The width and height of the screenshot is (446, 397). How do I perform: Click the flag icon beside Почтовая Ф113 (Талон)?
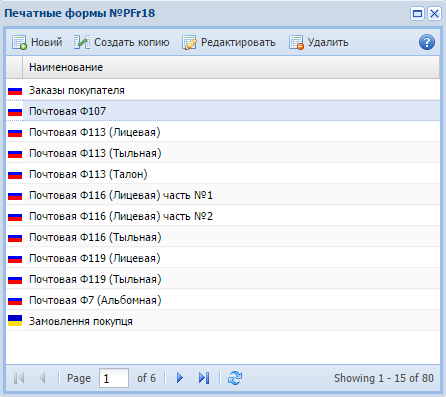(x=15, y=174)
